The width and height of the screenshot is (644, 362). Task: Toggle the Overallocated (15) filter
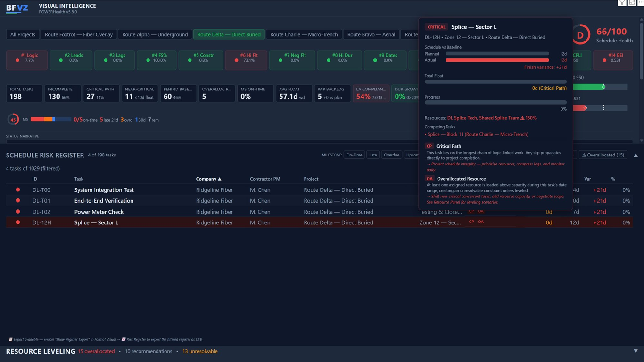(603, 155)
